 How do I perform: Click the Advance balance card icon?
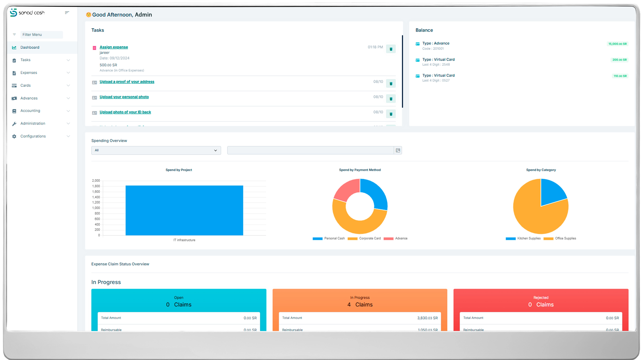[418, 44]
